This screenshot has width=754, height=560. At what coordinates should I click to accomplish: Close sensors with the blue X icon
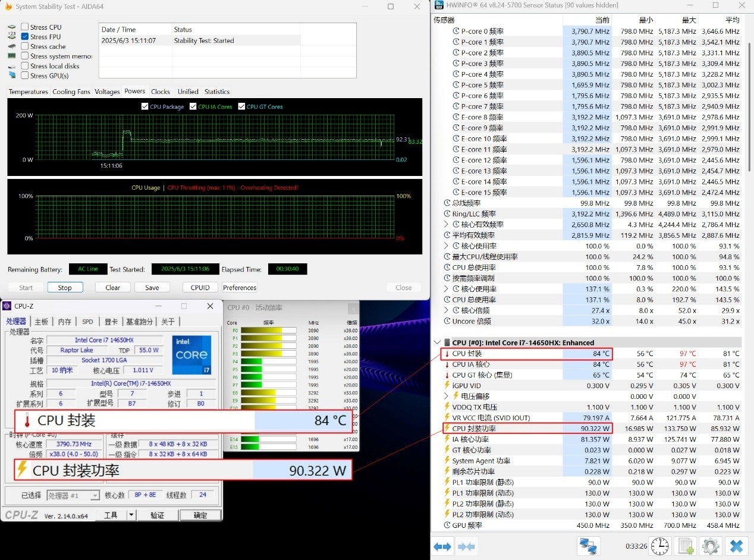pos(736,546)
